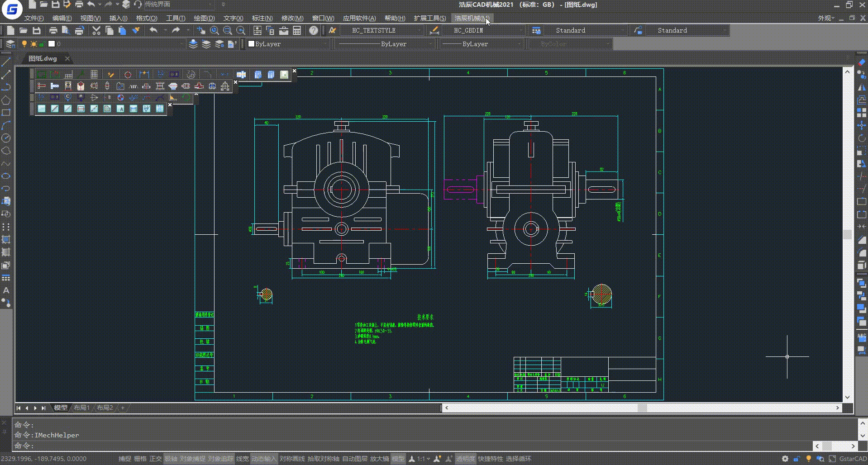
Task: Click the Help question mark icon
Action: (x=314, y=30)
